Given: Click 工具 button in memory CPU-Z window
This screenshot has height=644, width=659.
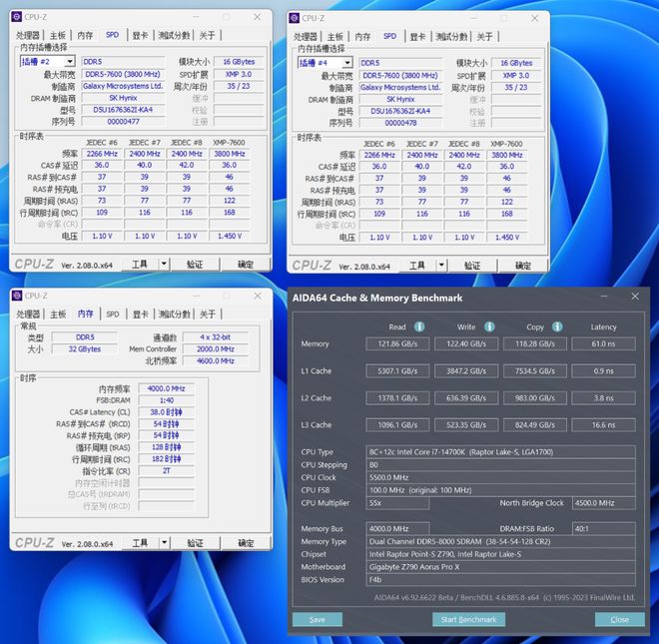Looking at the screenshot, I should (x=140, y=543).
